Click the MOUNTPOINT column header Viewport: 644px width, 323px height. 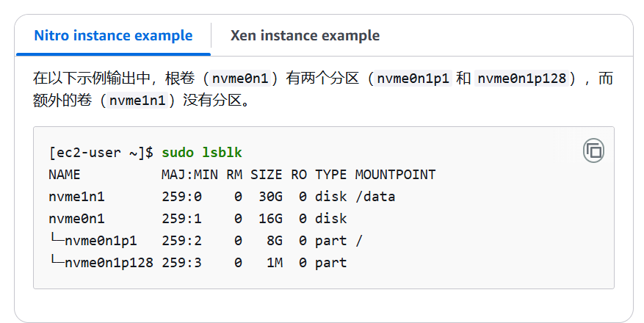[x=395, y=175]
